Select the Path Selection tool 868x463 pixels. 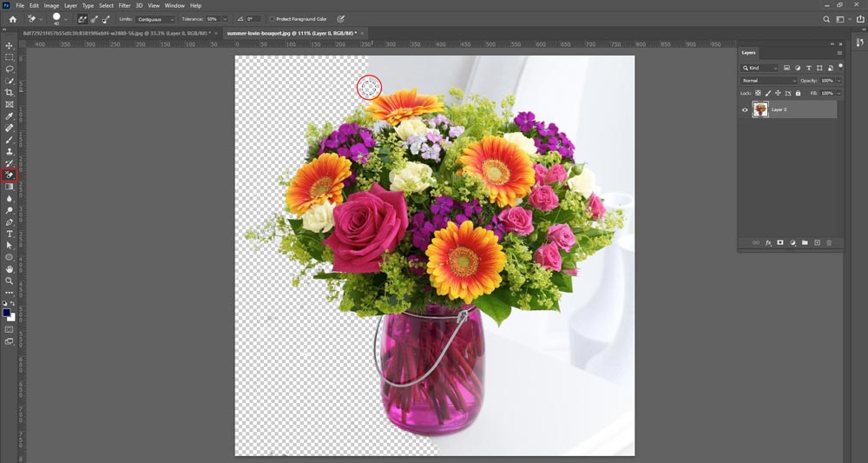click(x=10, y=245)
